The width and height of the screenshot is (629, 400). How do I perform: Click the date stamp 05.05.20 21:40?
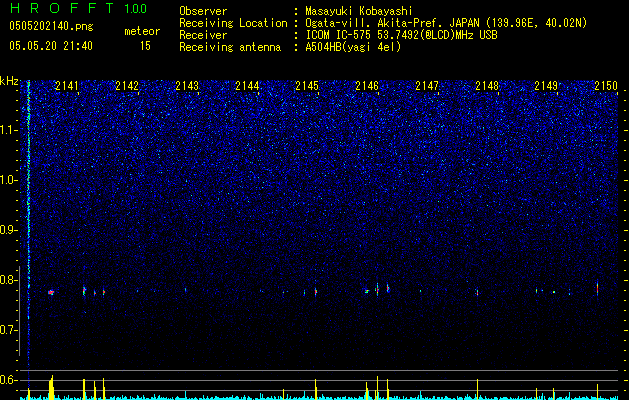click(51, 46)
